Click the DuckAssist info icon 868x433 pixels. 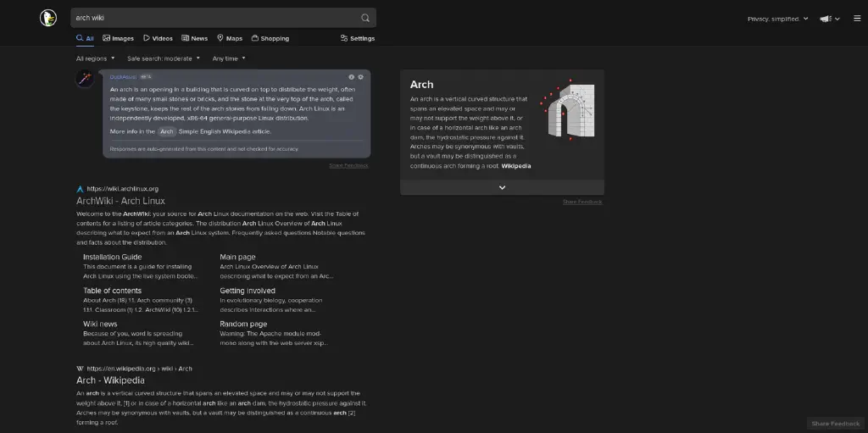pos(352,77)
